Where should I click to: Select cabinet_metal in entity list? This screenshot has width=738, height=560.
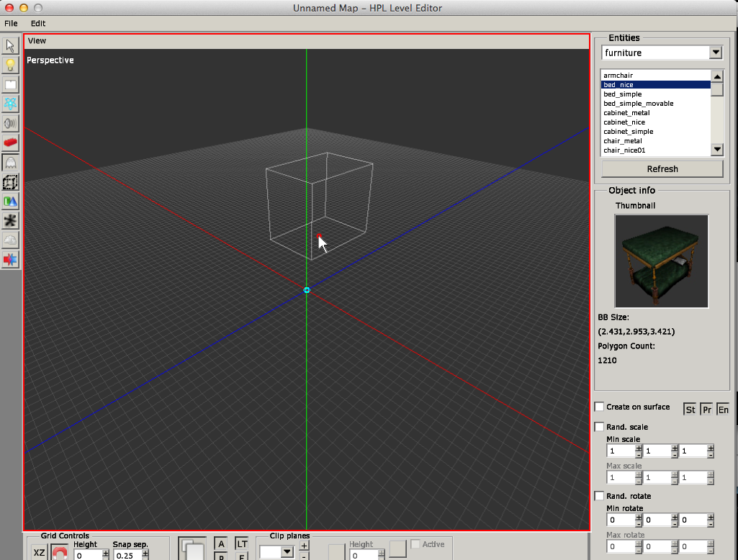[x=626, y=113]
